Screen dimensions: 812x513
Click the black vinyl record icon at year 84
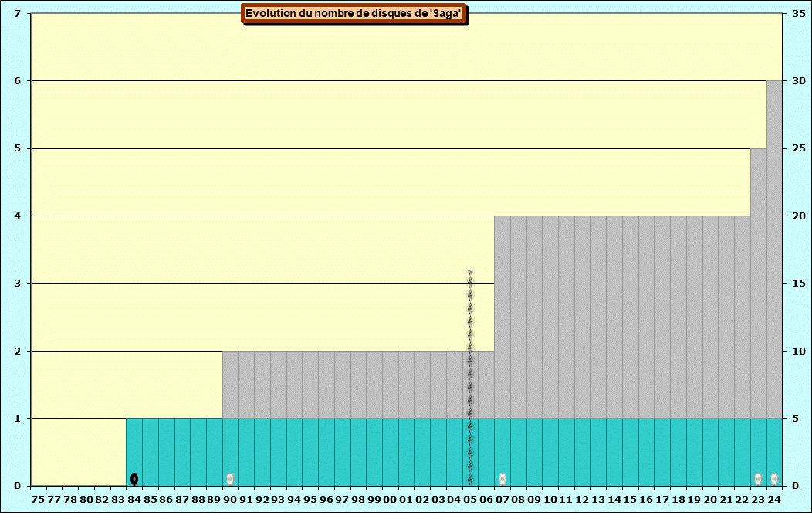point(134,479)
